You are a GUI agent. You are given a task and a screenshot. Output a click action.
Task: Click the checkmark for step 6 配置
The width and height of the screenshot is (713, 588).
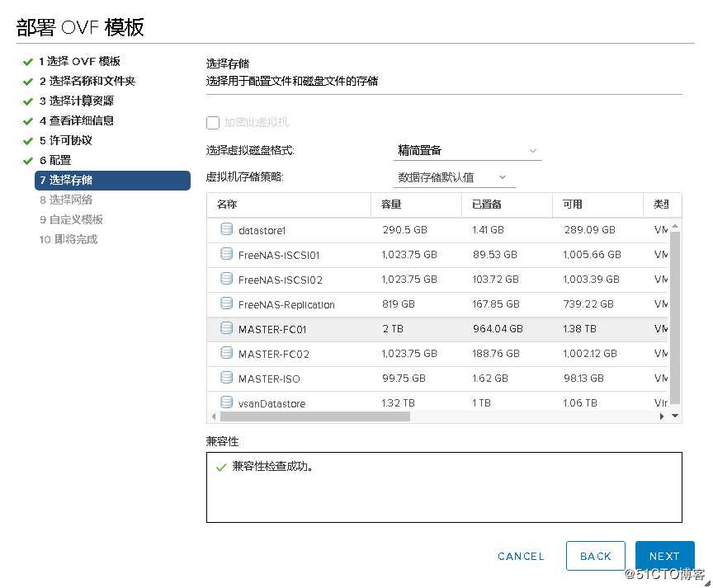pyautogui.click(x=28, y=161)
